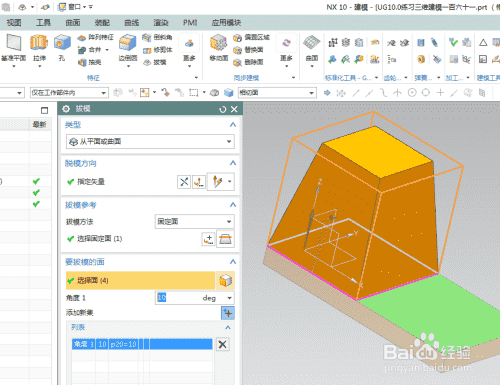Click the dialog settings gear icon
The height and width of the screenshot is (385, 500).
click(66, 109)
